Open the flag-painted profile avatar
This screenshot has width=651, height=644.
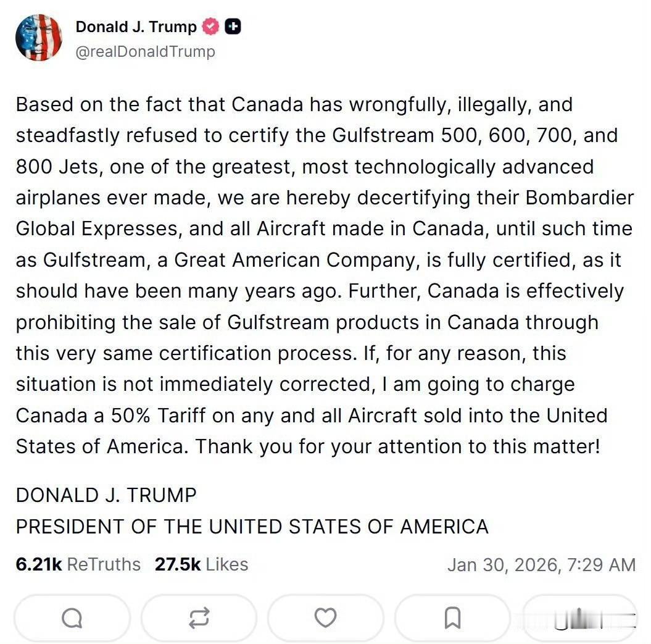click(x=39, y=38)
